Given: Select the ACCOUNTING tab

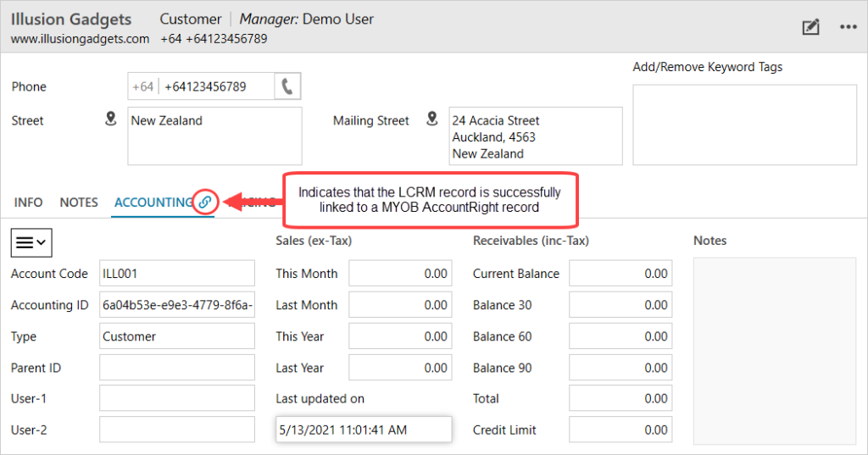Looking at the screenshot, I should [153, 203].
